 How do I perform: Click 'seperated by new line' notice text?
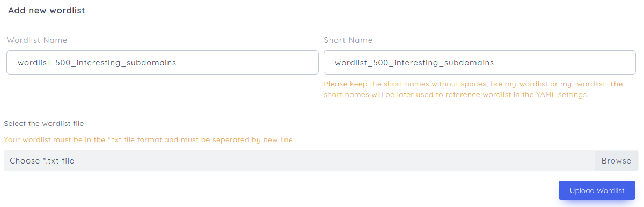pos(255,139)
